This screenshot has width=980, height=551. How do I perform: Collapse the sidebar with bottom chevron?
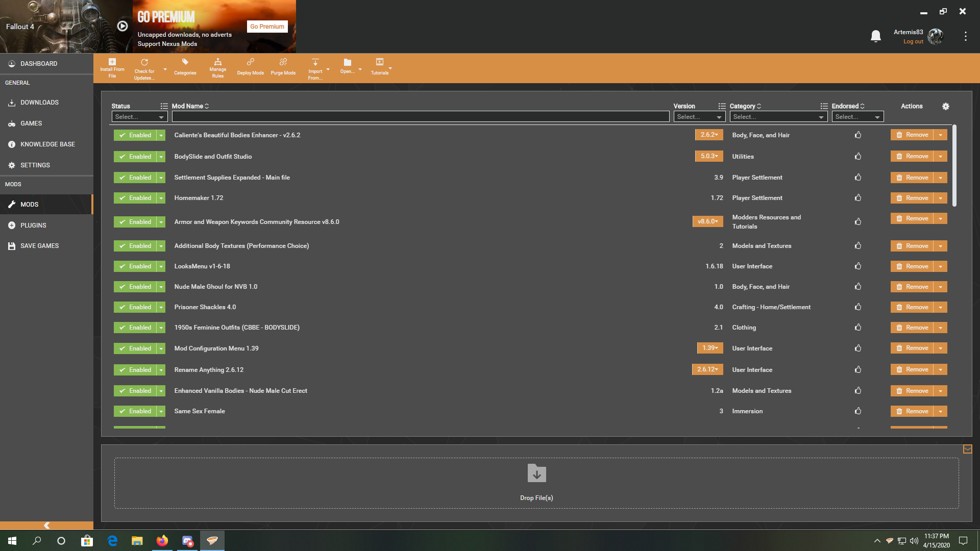[46, 525]
